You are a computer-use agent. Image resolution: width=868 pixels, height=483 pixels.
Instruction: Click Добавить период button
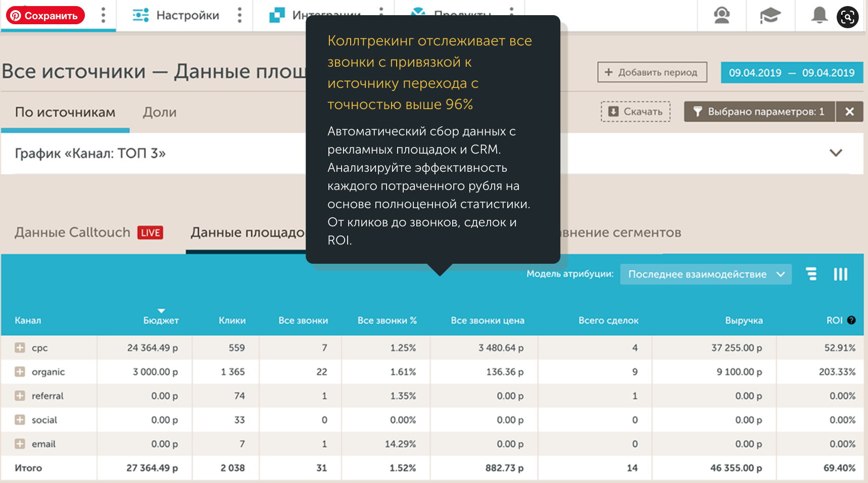[652, 72]
